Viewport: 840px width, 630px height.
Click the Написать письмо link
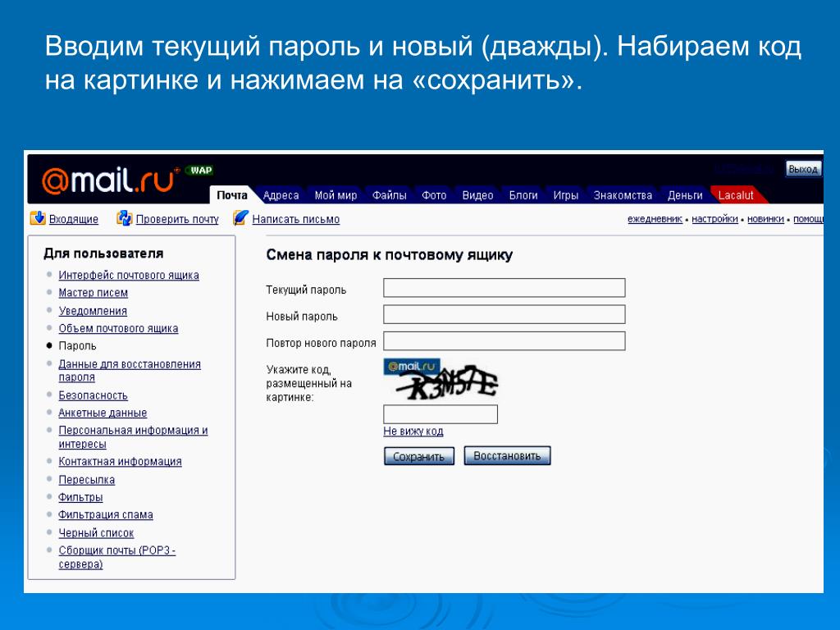(x=295, y=219)
